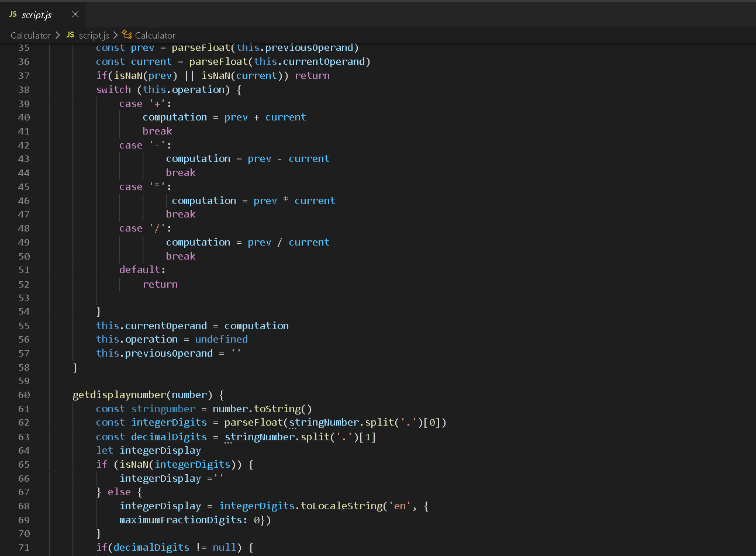Click line number 47 in the gutter
The image size is (756, 556).
24,214
